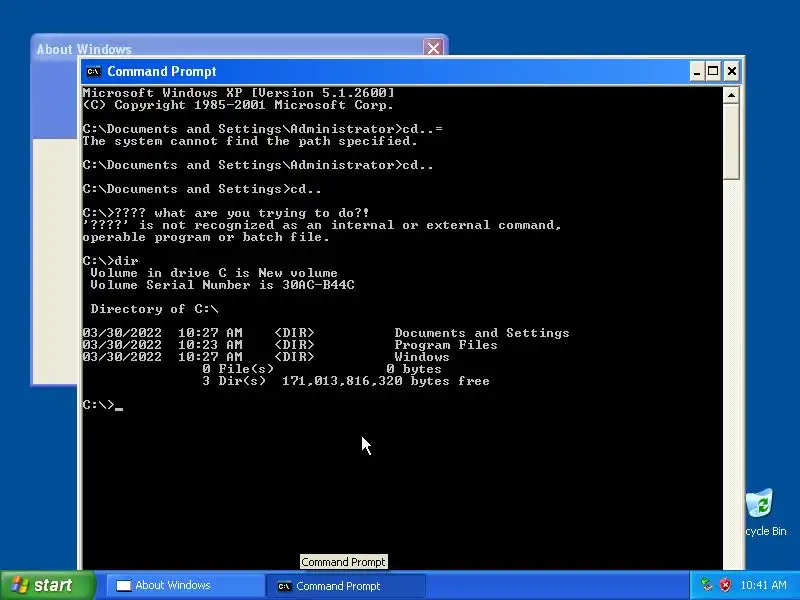Maximize the Command Prompt window
The image size is (800, 600).
(x=713, y=71)
